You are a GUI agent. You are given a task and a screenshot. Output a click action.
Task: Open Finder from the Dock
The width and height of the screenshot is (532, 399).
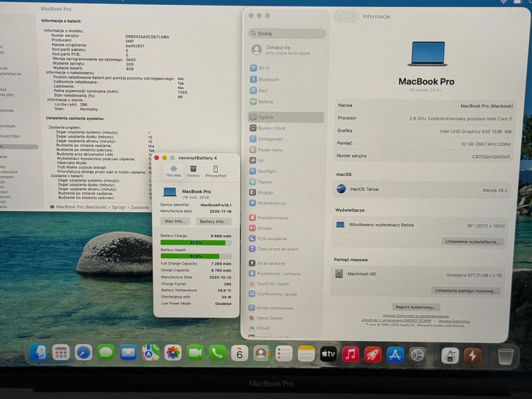coord(38,353)
